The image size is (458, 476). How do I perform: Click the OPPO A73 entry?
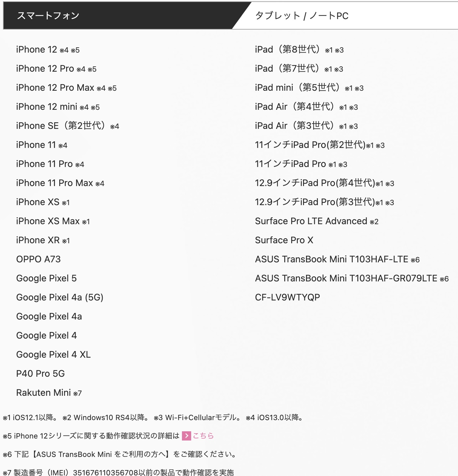(x=38, y=259)
